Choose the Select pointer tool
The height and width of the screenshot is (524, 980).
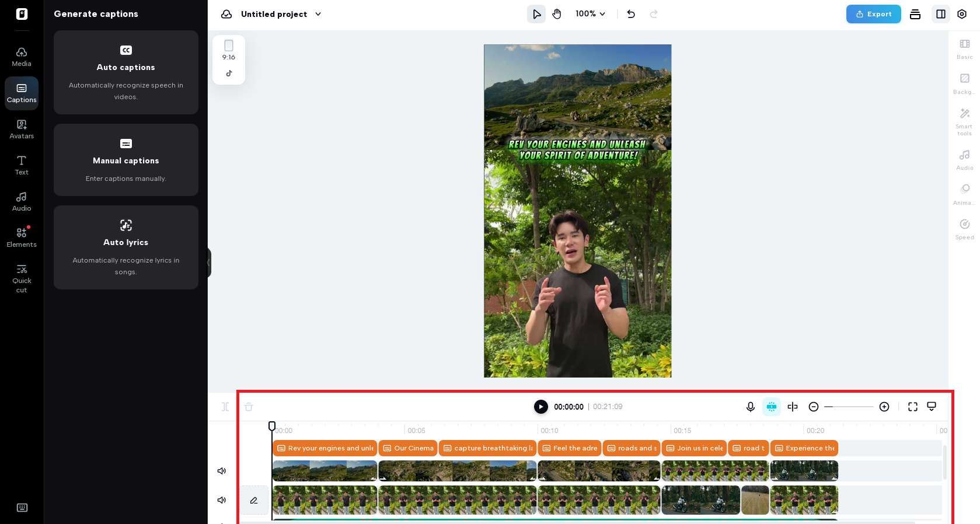(536, 14)
